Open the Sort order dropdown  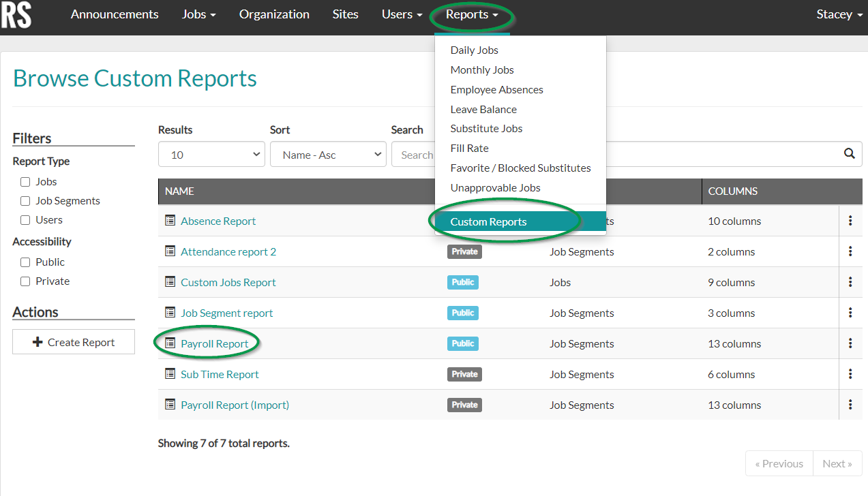coord(328,155)
